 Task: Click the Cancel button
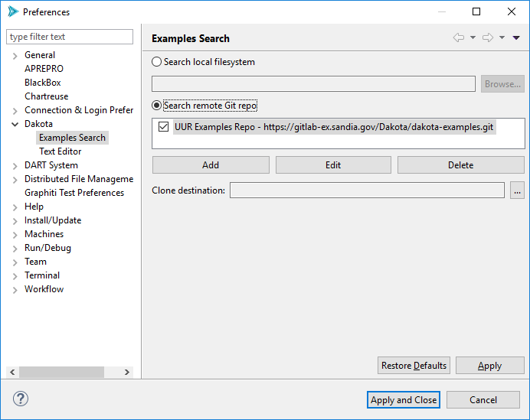tap(483, 400)
